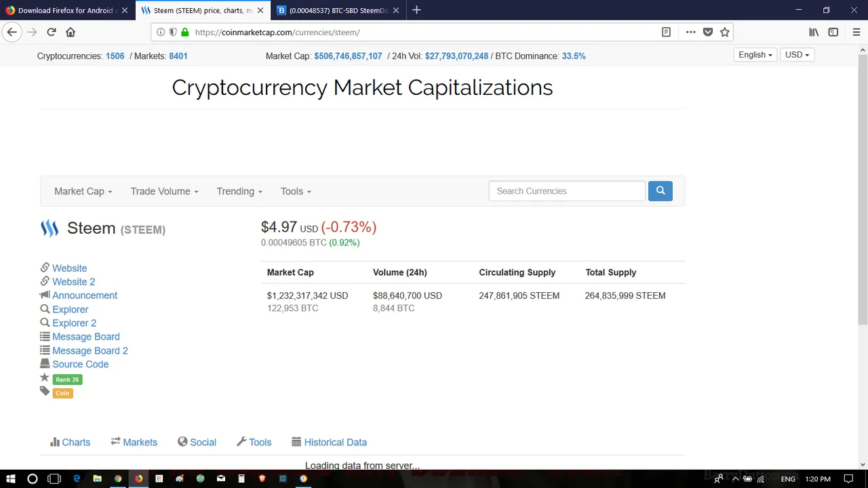
Task: Open Task View on taskbar
Action: (x=54, y=479)
